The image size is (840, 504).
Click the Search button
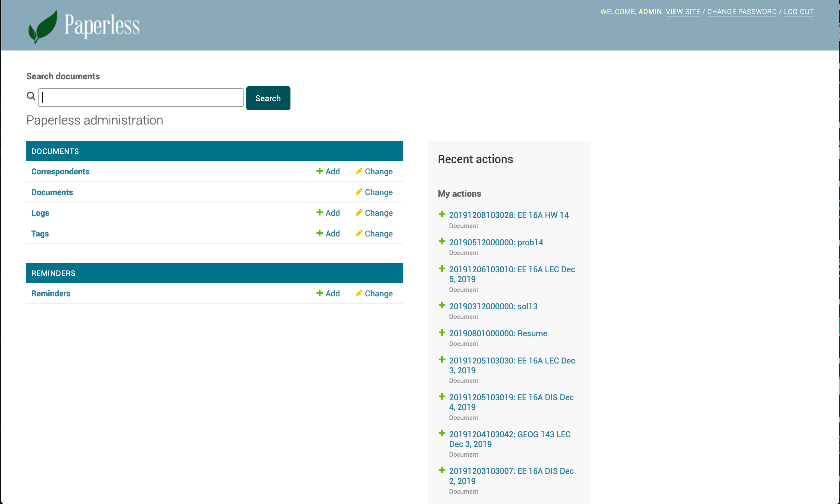268,98
